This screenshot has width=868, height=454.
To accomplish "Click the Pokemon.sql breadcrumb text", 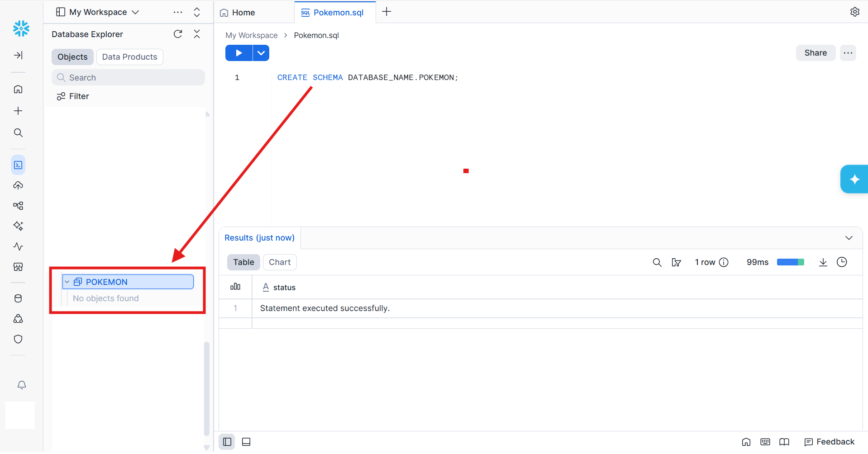I will [316, 35].
